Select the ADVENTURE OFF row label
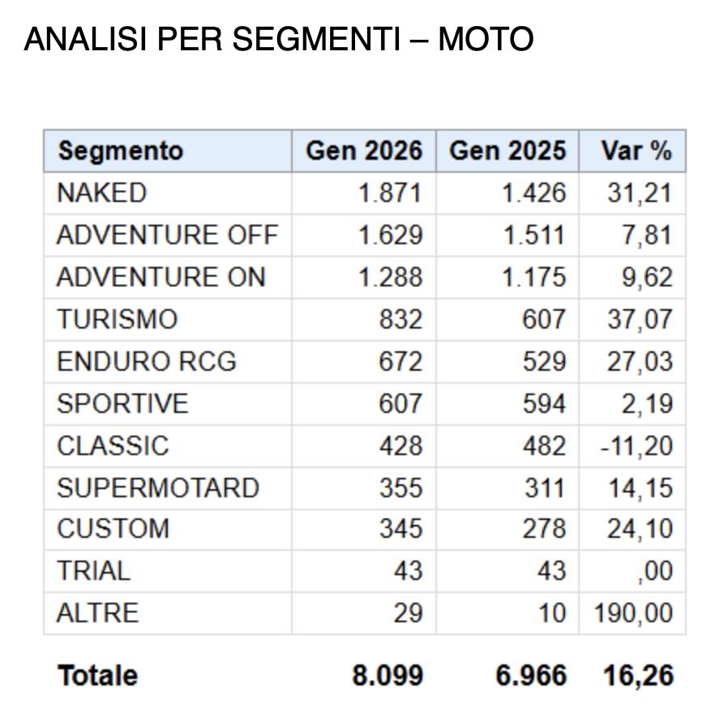728x722 pixels. tap(167, 235)
